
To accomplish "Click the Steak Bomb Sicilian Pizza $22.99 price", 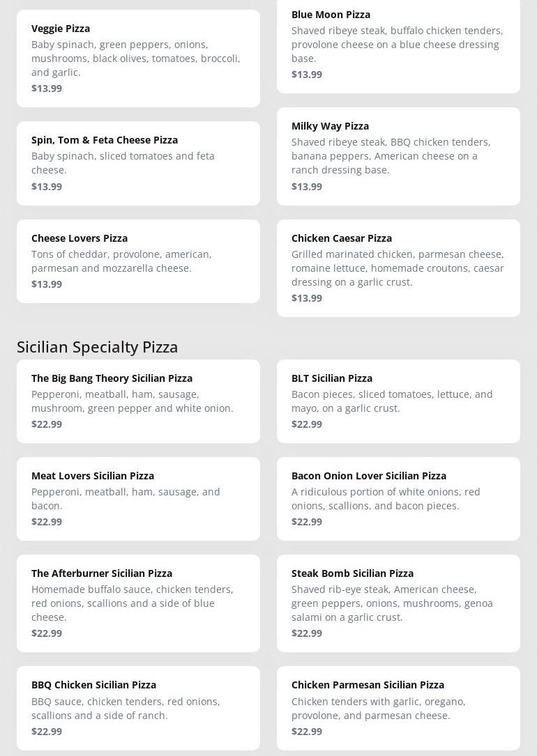I will (307, 633).
